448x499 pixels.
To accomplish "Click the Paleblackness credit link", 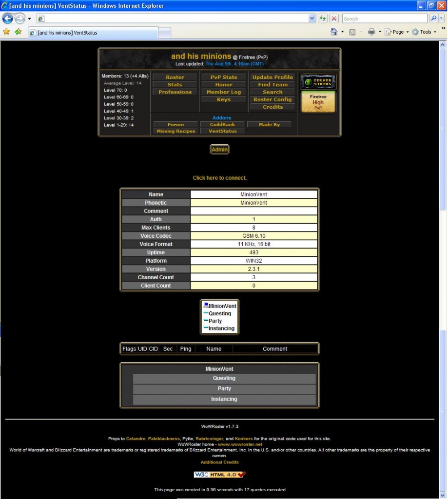I will (x=164, y=439).
